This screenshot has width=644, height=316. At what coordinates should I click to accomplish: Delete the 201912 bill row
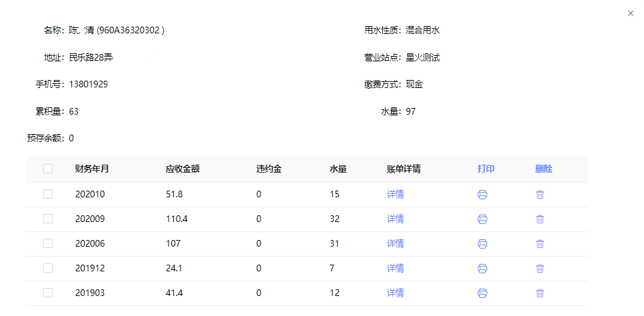click(540, 268)
